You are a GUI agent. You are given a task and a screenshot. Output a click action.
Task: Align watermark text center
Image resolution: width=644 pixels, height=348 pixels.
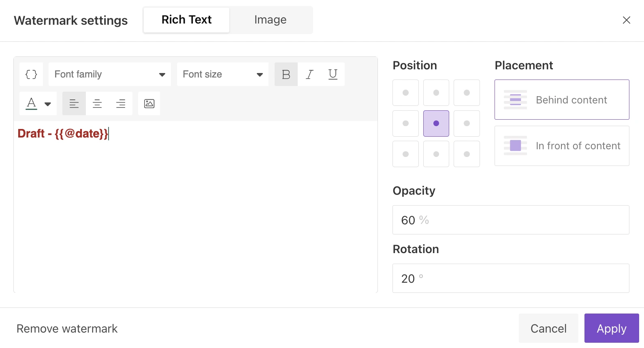click(x=97, y=103)
